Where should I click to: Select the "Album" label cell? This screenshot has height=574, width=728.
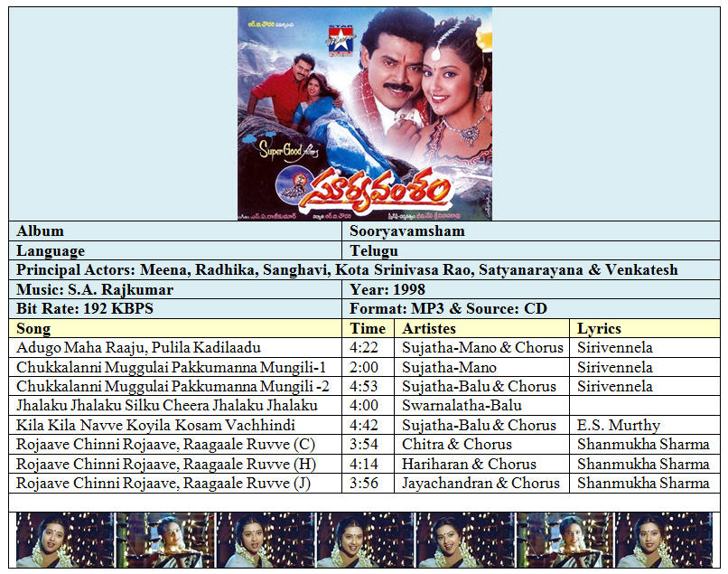[175, 231]
